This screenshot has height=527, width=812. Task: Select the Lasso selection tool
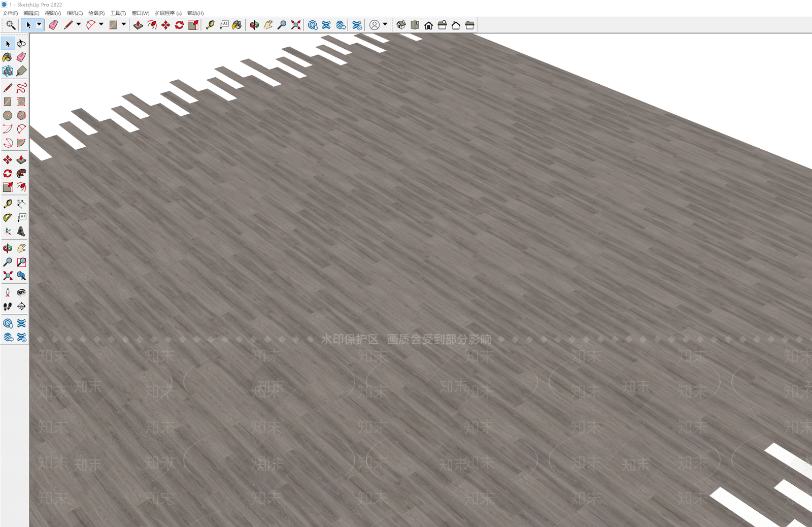point(21,44)
